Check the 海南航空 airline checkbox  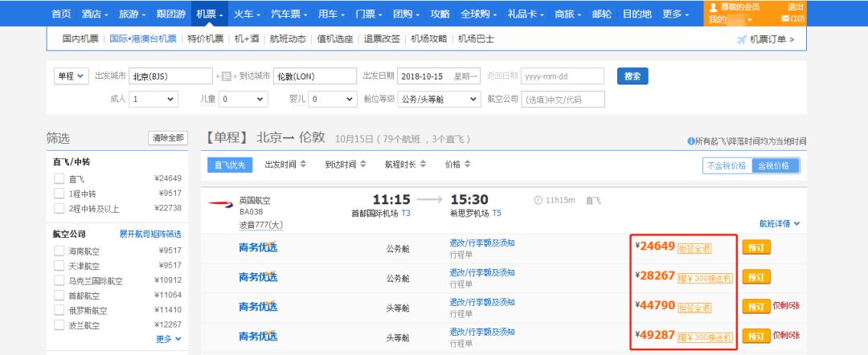pos(59,251)
